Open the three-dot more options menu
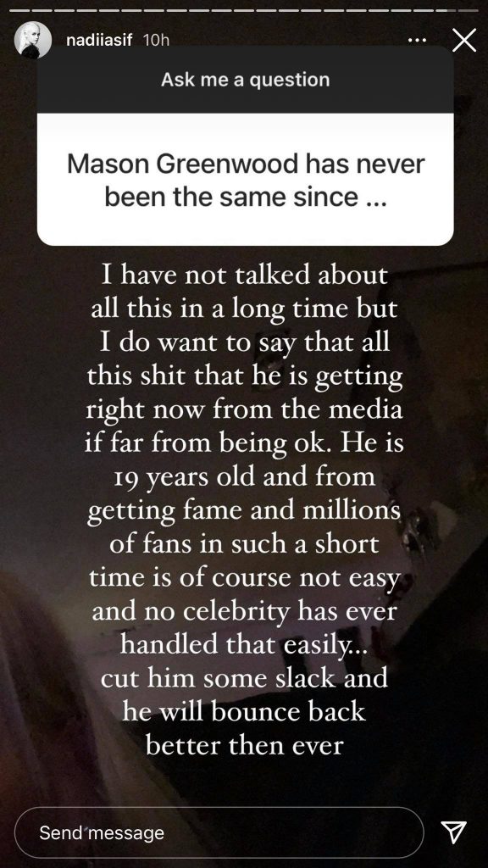 click(x=417, y=41)
